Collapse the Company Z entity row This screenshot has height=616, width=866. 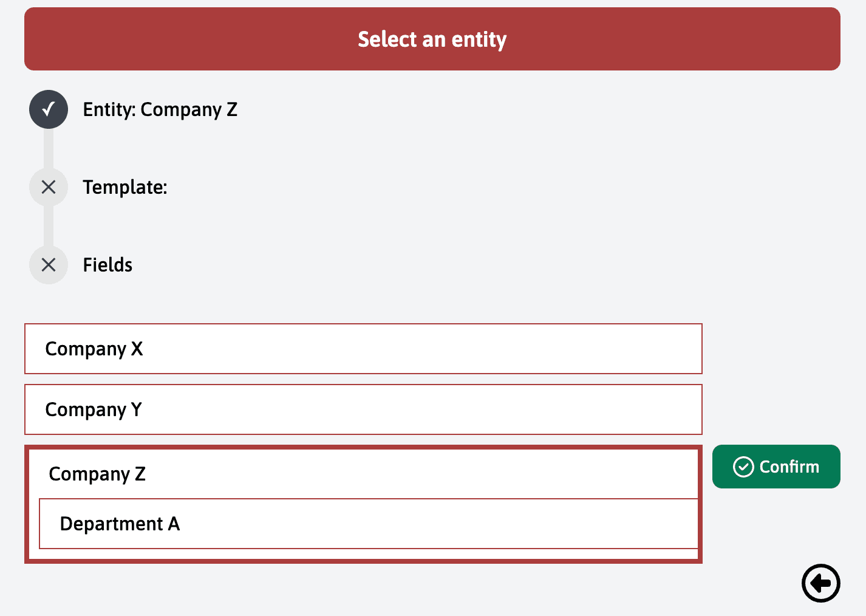(x=97, y=474)
